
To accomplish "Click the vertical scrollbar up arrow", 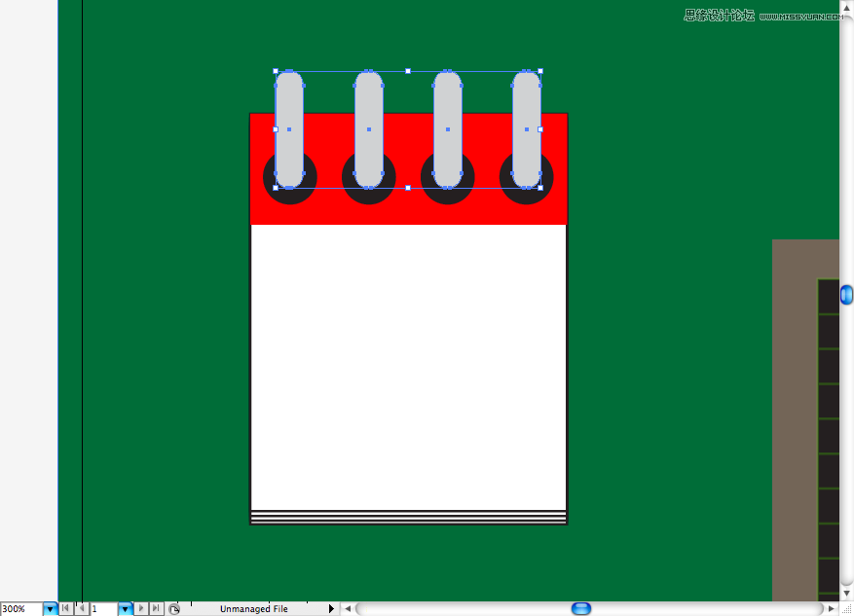I will [846, 7].
